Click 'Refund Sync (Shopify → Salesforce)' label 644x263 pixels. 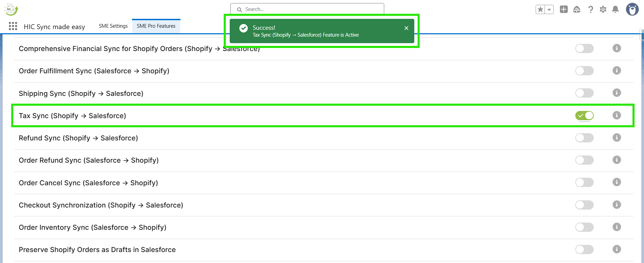pyautogui.click(x=78, y=138)
